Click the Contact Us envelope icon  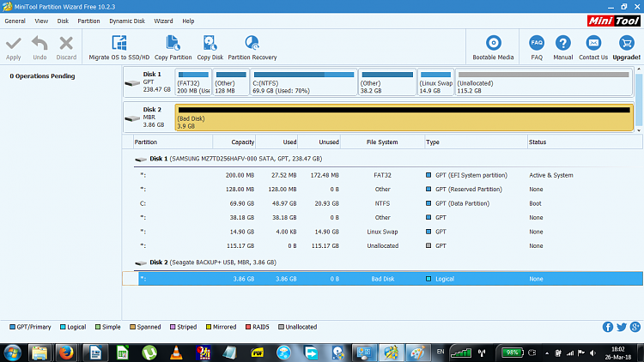click(x=593, y=43)
